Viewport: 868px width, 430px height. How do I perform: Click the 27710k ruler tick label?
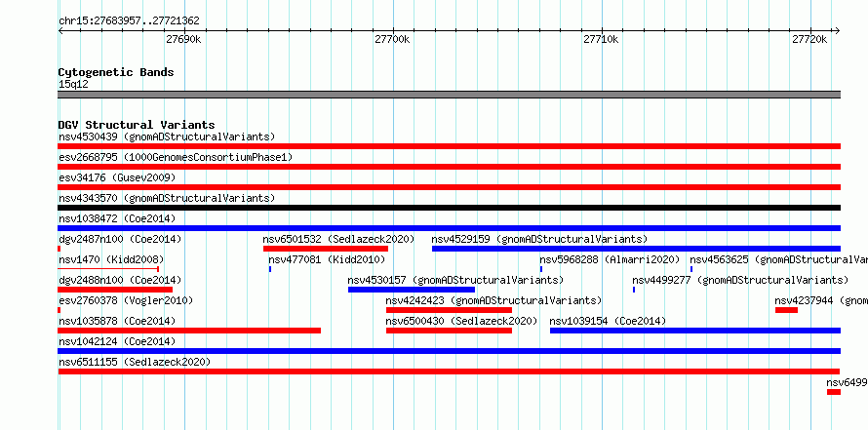(601, 39)
